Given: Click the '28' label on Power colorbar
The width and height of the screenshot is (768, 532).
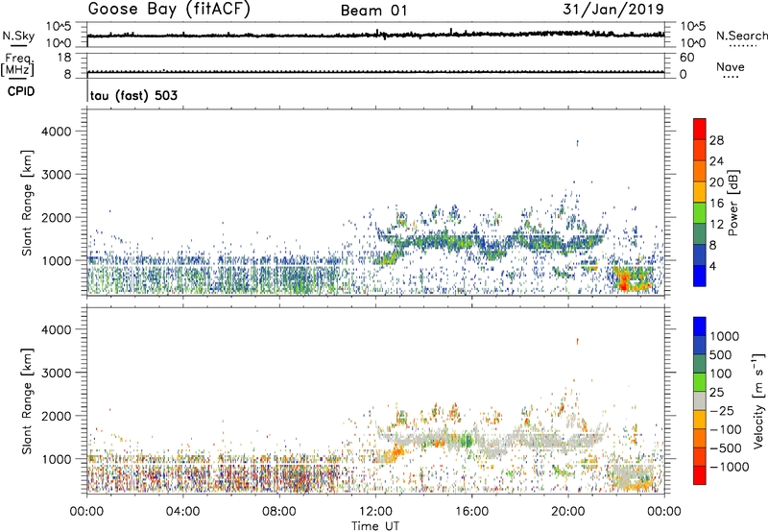Looking at the screenshot, I should [716, 140].
